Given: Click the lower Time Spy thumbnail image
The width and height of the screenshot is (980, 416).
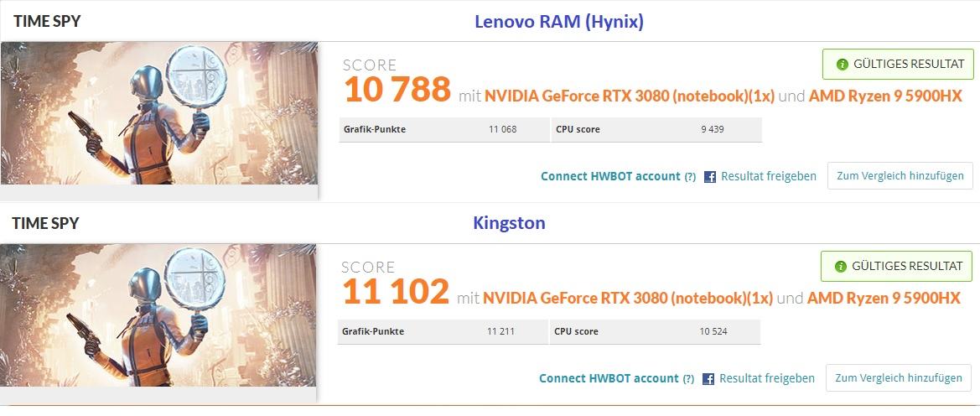Looking at the screenshot, I should point(159,315).
